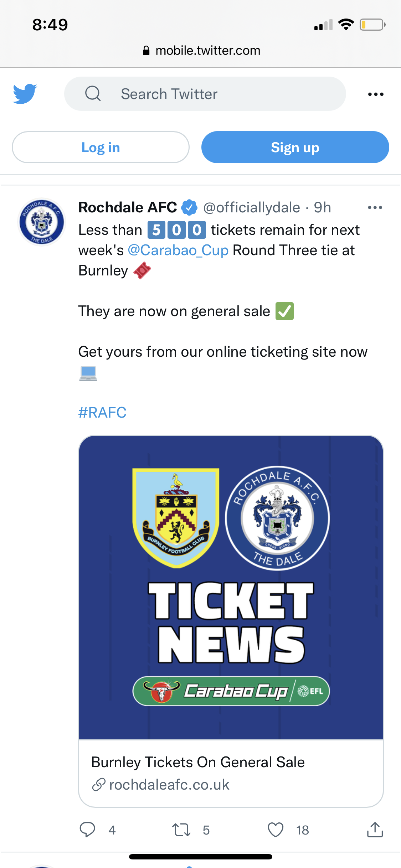Open the rochdaleafc.co.uk link
This screenshot has height=868, width=401.
pos(169,785)
